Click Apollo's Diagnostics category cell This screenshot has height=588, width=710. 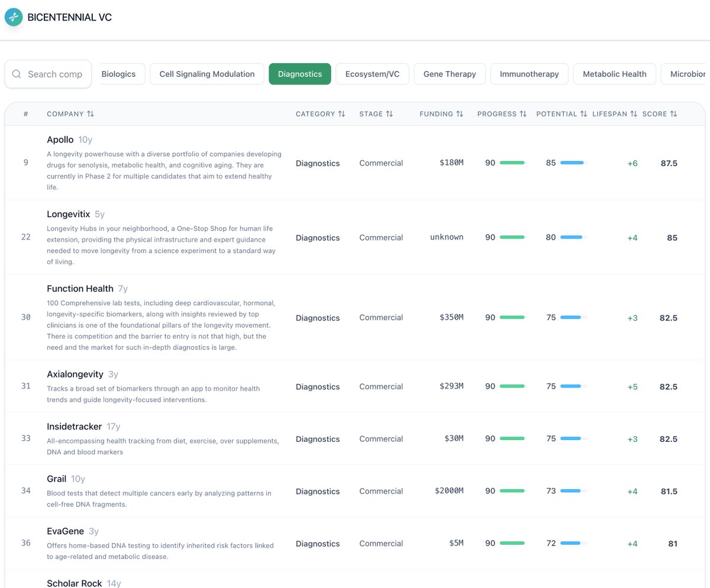point(318,163)
